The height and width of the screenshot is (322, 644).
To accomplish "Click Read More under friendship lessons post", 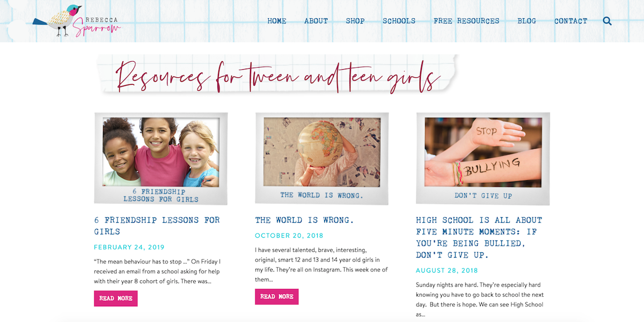I will coord(116,298).
